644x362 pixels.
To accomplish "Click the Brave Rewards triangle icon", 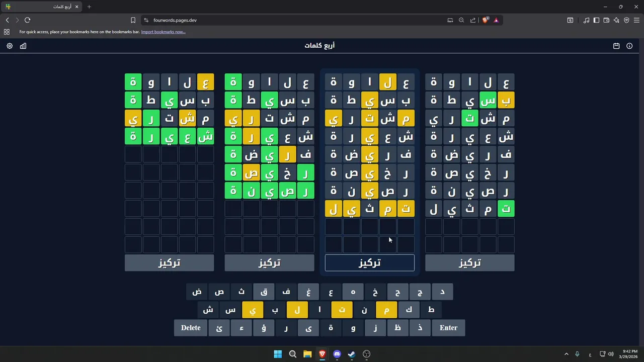I will pos(496,20).
